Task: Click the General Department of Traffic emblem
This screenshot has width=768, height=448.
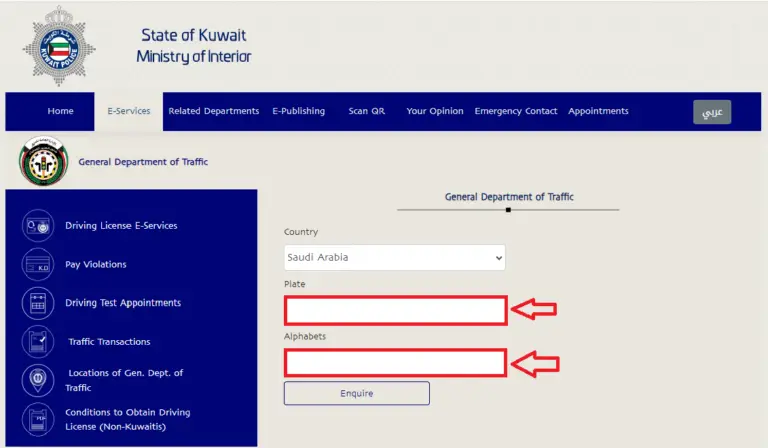Action: [44, 162]
